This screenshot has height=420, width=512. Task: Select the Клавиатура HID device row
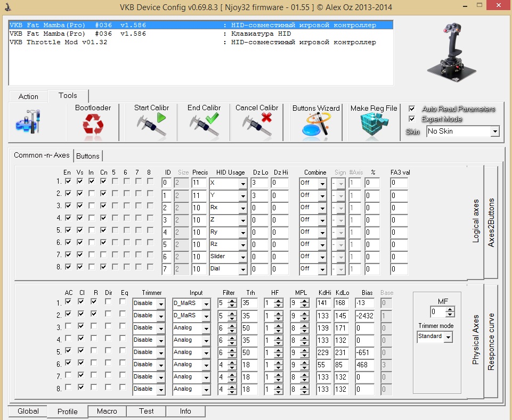click(200, 34)
